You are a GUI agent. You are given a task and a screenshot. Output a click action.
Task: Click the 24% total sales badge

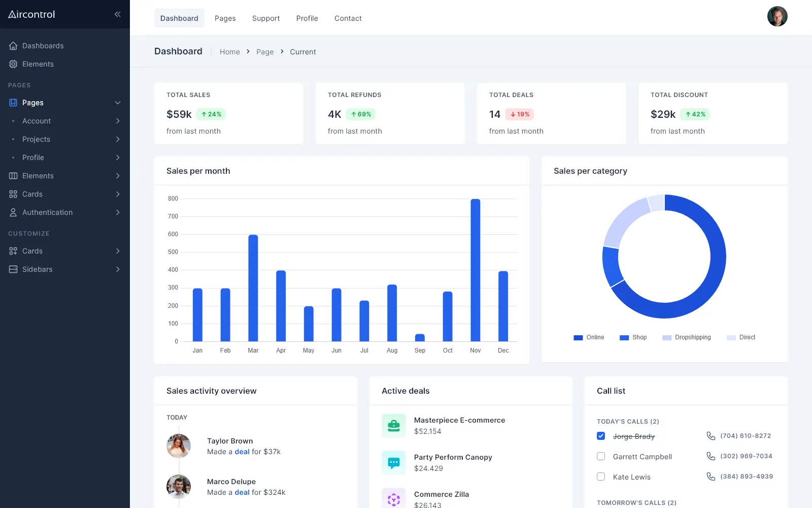coord(211,114)
